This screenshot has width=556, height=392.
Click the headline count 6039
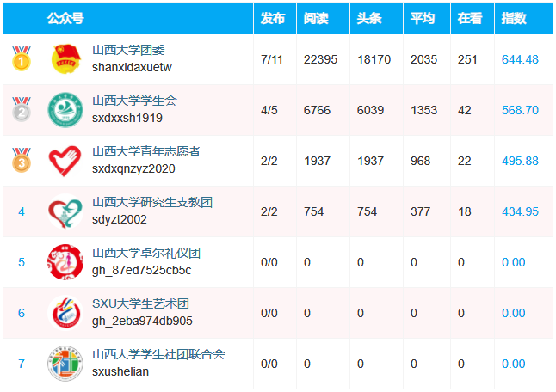click(x=370, y=110)
